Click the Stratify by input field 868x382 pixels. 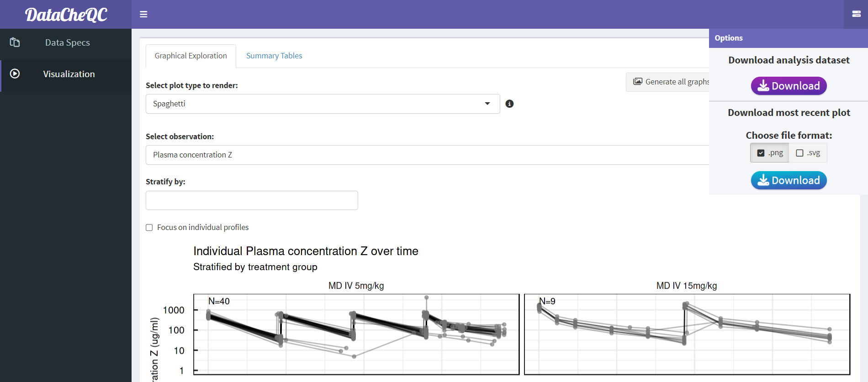point(252,200)
